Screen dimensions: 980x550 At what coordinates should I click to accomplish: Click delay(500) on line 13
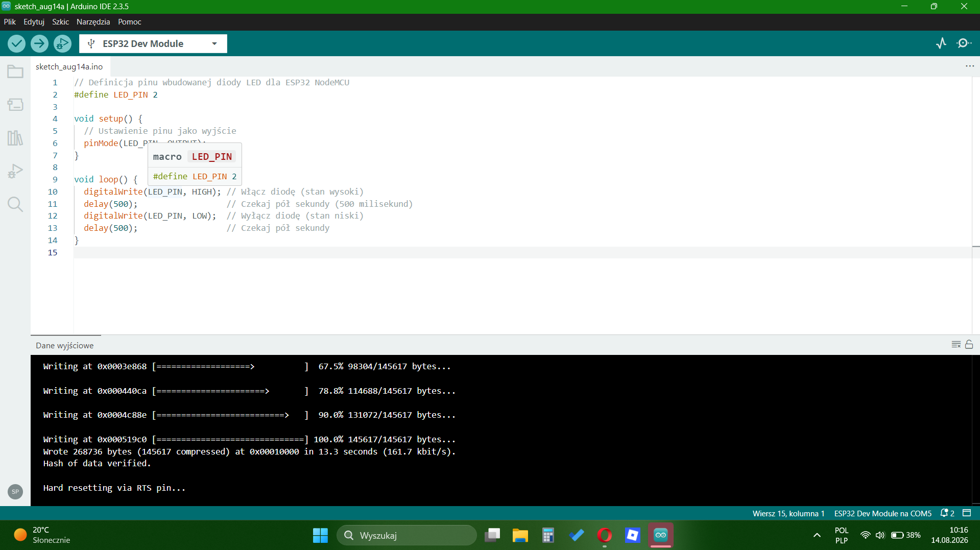(x=110, y=228)
